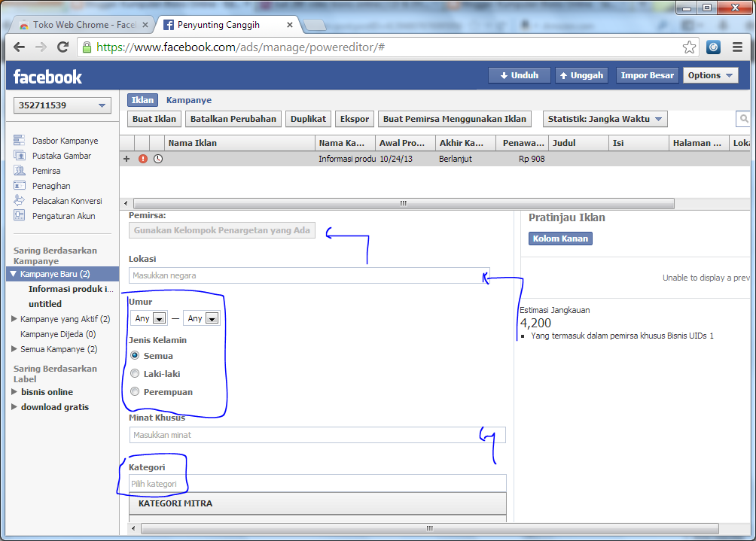The image size is (756, 541).
Task: Click the clock status icon in ad row
Action: pos(158,159)
